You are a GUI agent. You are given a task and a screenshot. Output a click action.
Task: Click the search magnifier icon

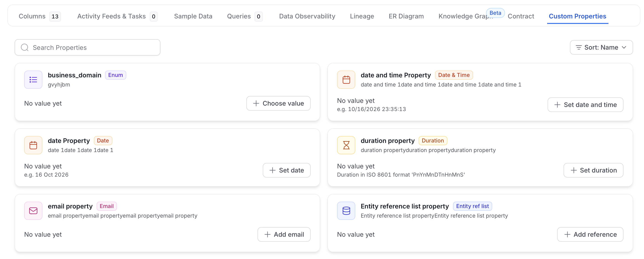[25, 48]
